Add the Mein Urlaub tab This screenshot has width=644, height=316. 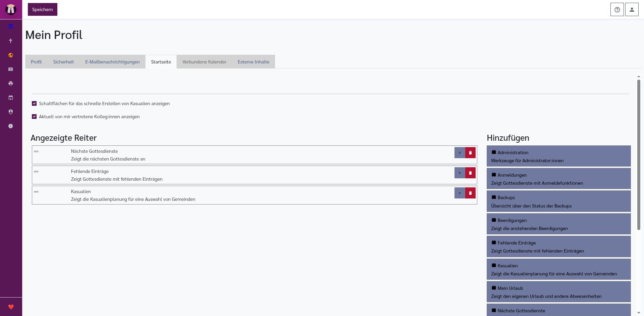coord(558,292)
